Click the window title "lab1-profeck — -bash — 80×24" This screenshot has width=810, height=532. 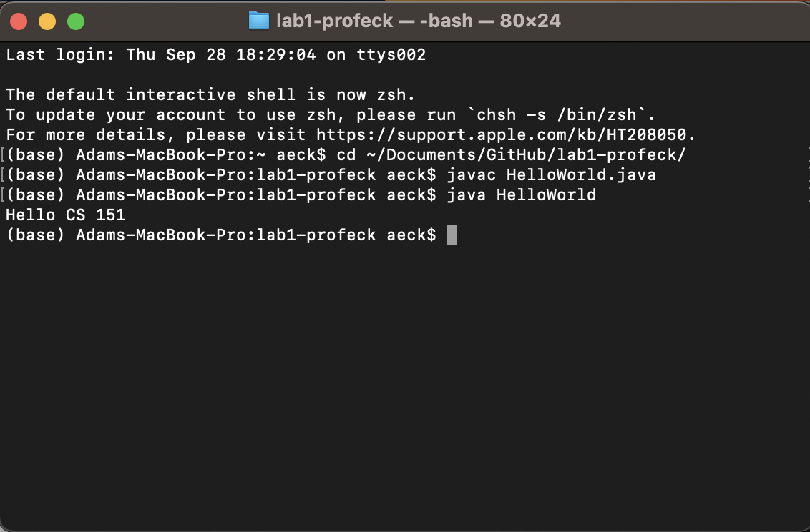pos(419,21)
